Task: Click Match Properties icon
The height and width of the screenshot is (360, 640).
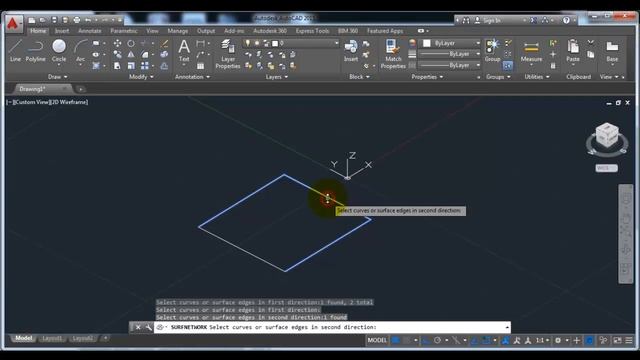Action: tap(393, 54)
